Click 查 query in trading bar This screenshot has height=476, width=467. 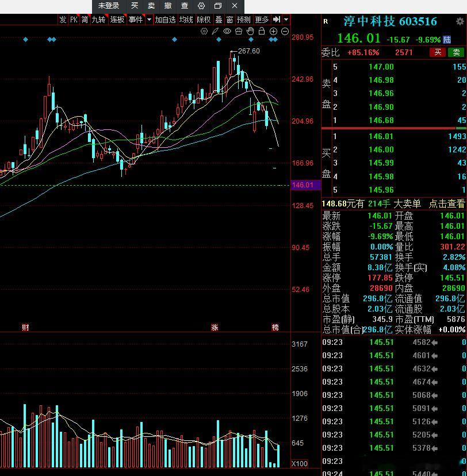point(184,6)
